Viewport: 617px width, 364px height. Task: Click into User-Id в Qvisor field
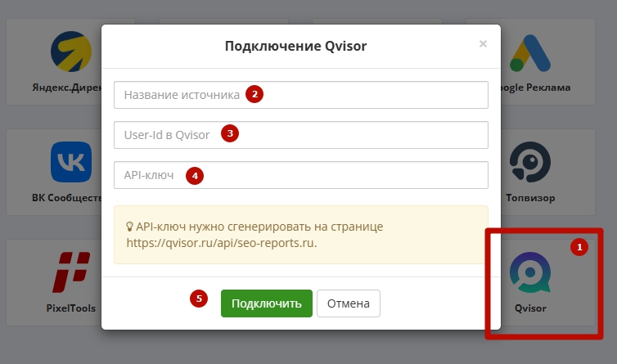click(x=301, y=135)
